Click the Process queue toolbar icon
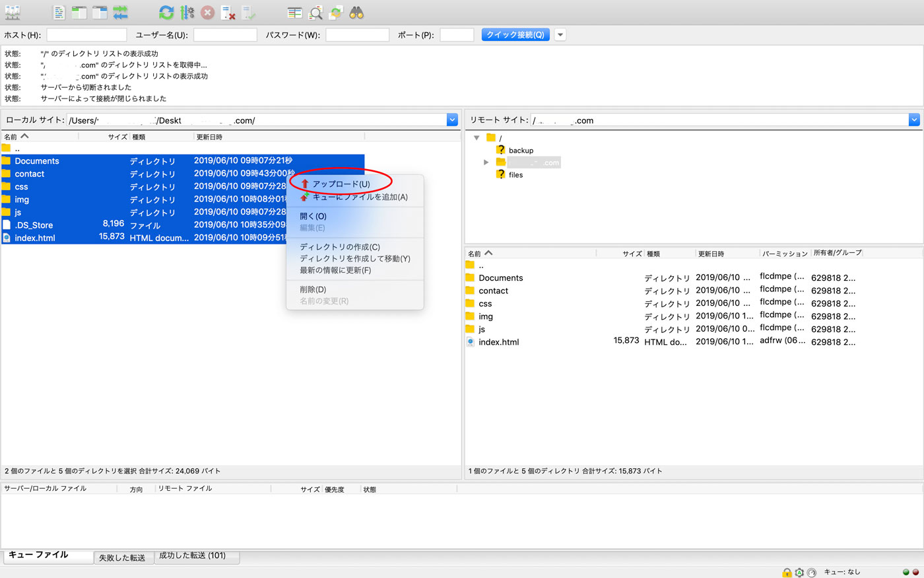Screen dimensions: 924x578 pos(187,13)
